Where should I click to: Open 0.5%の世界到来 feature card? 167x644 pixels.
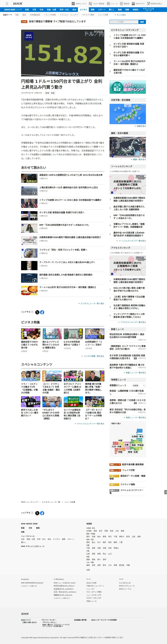(73, 339)
